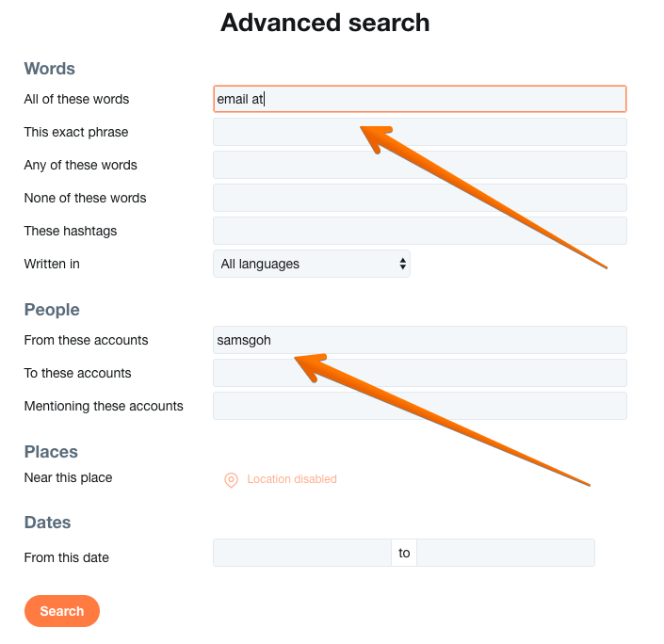This screenshot has width=664, height=644.
Task: Select the To these accounts input
Action: coord(419,373)
